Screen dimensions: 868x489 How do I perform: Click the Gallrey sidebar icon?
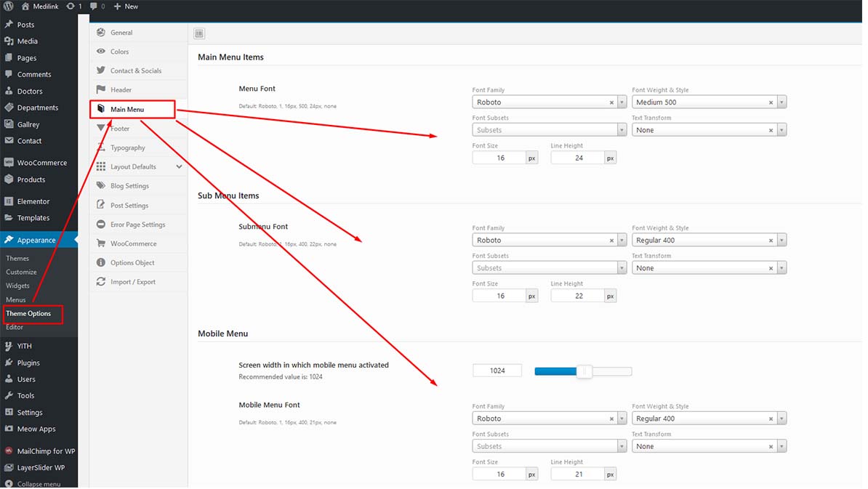click(9, 124)
